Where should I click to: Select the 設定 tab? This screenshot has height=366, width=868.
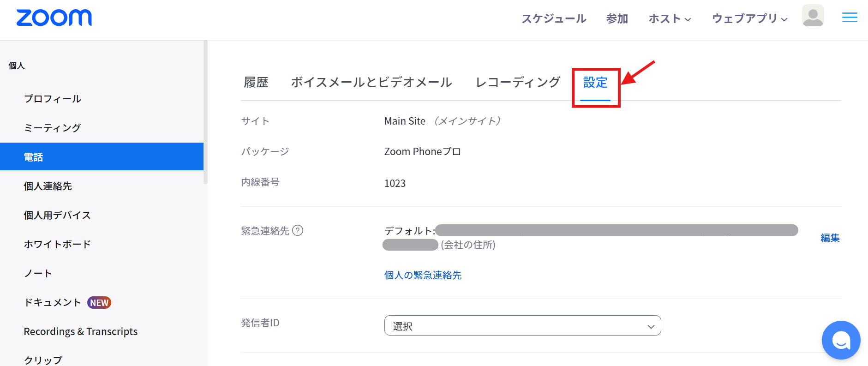click(595, 83)
